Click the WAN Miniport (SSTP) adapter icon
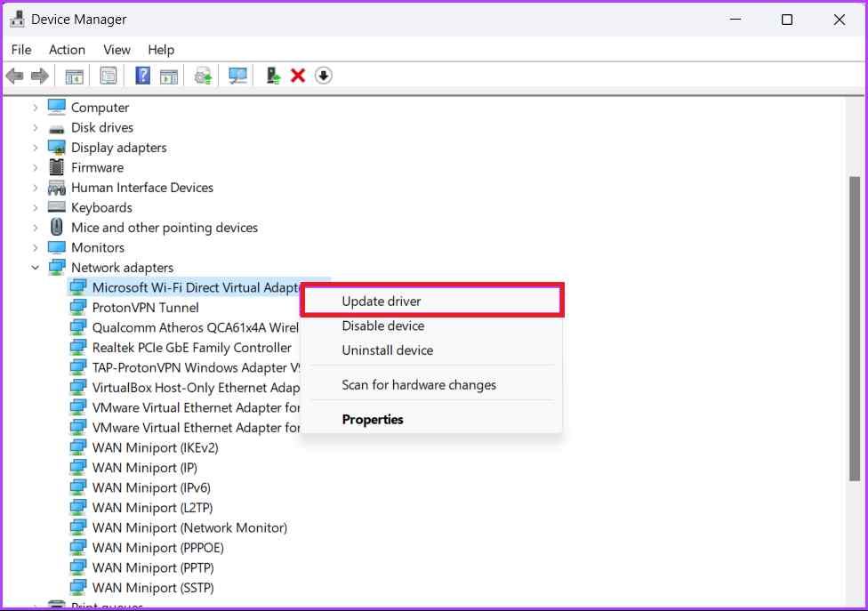The height and width of the screenshot is (611, 868). [x=78, y=587]
